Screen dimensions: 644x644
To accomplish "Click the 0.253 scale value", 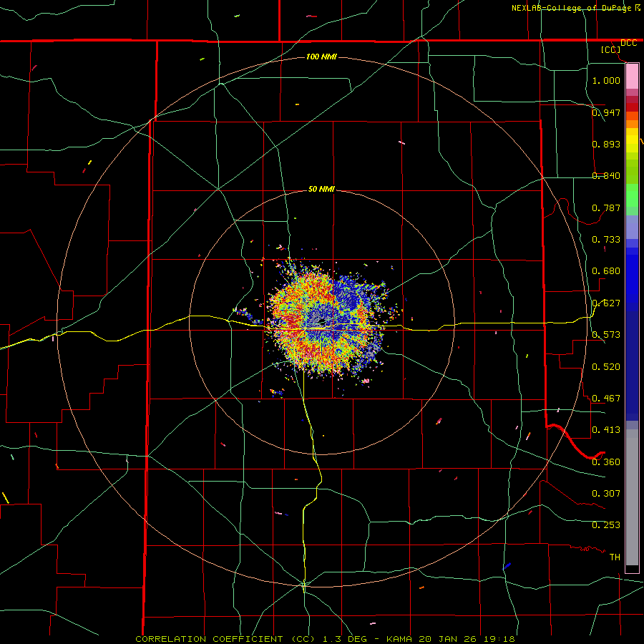I will [606, 525].
